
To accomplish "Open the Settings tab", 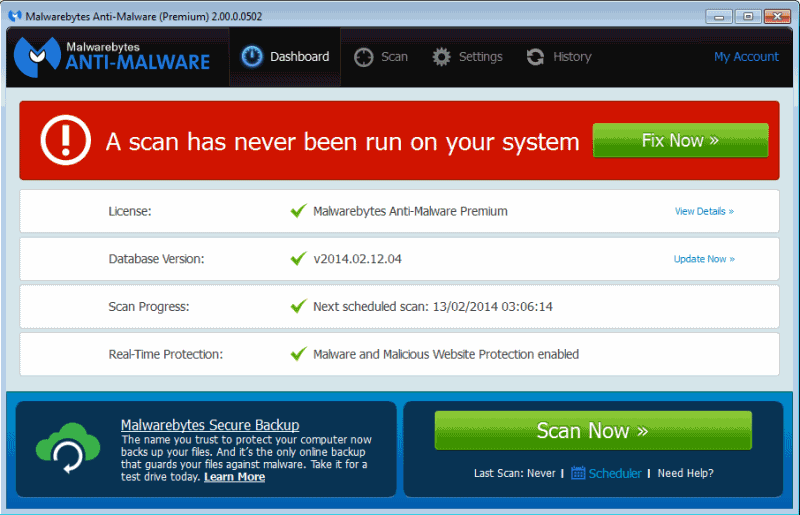I will click(467, 57).
